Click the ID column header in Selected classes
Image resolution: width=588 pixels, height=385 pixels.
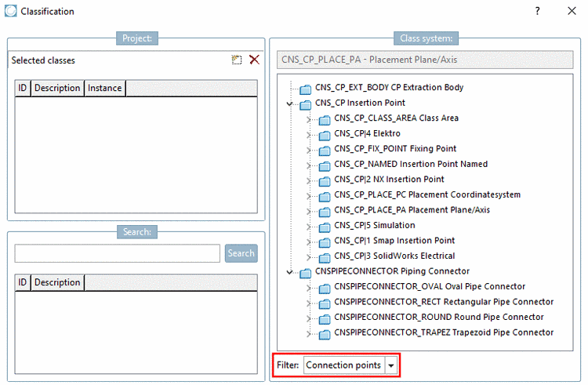click(23, 88)
